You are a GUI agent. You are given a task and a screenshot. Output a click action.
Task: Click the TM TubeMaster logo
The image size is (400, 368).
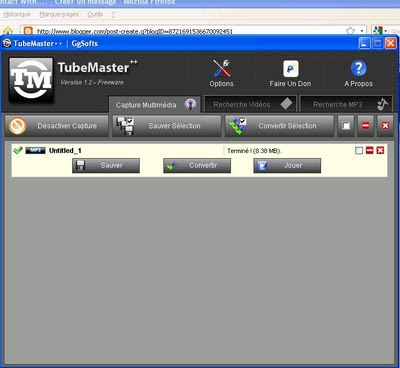[x=31, y=80]
